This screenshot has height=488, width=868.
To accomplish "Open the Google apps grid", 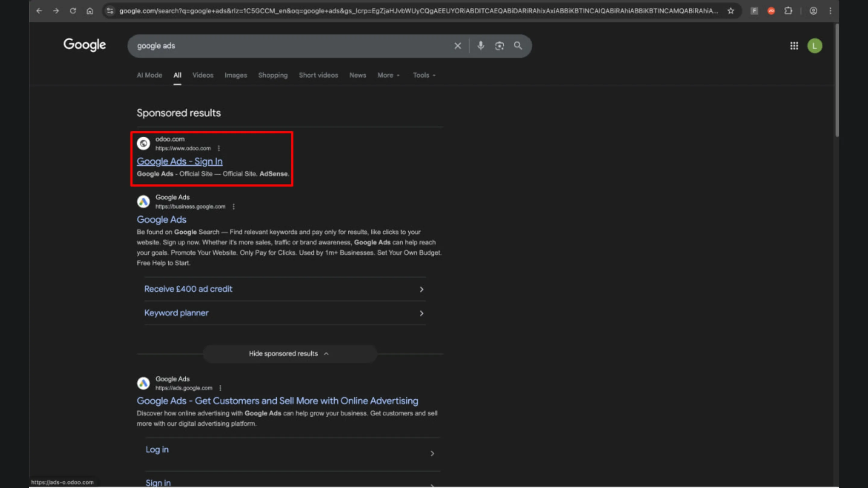I will pyautogui.click(x=794, y=46).
